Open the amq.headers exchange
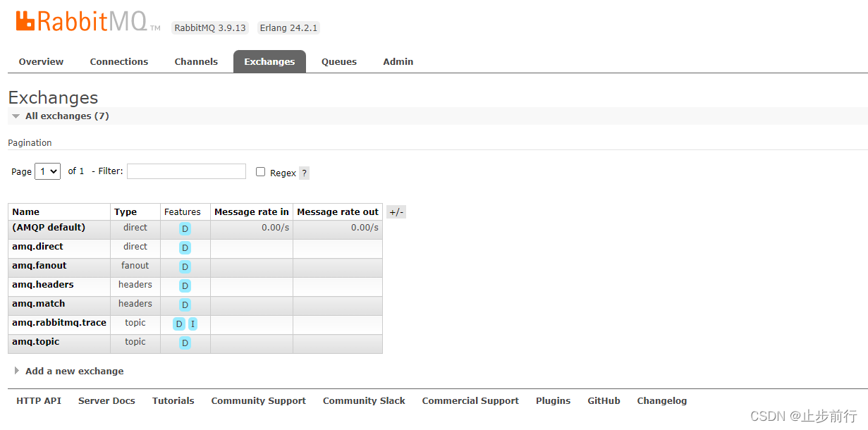 (43, 285)
